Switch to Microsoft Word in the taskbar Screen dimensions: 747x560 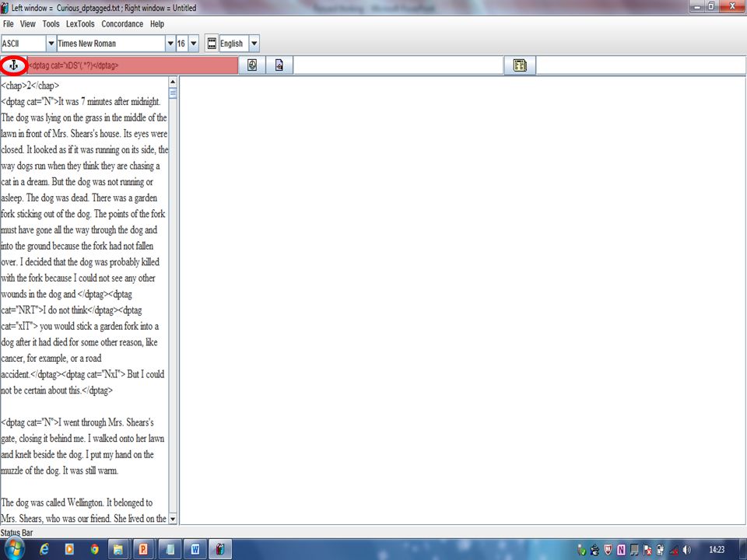coord(195,550)
